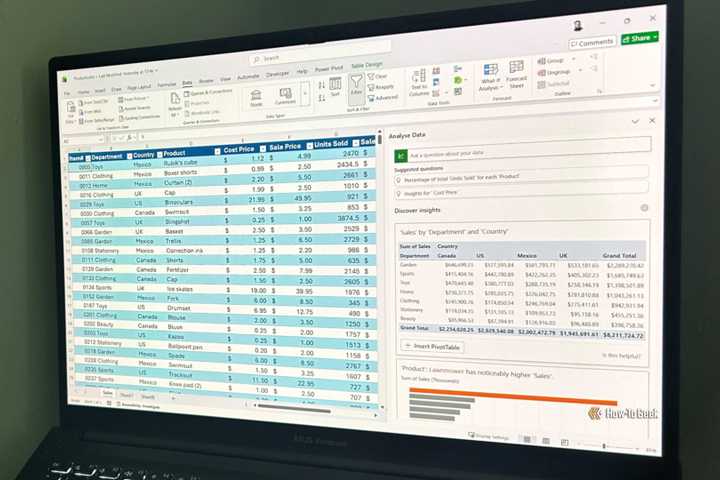Open Advanced filter options

(x=383, y=97)
